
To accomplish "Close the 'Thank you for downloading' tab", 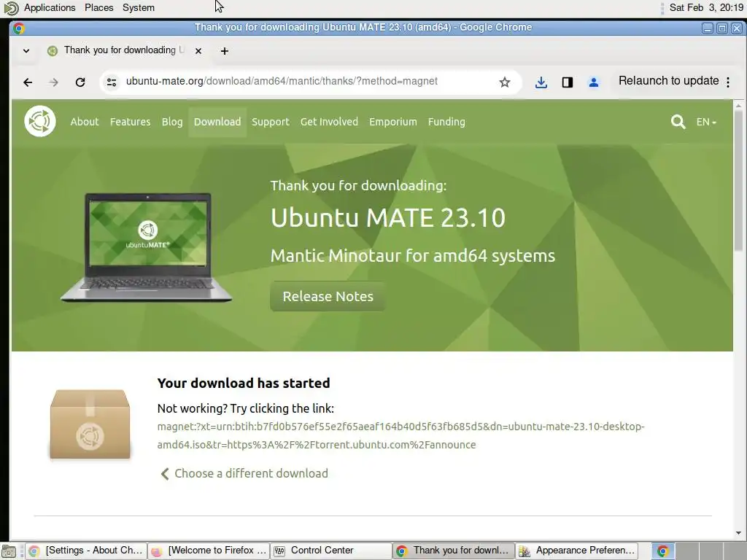I will click(x=198, y=51).
